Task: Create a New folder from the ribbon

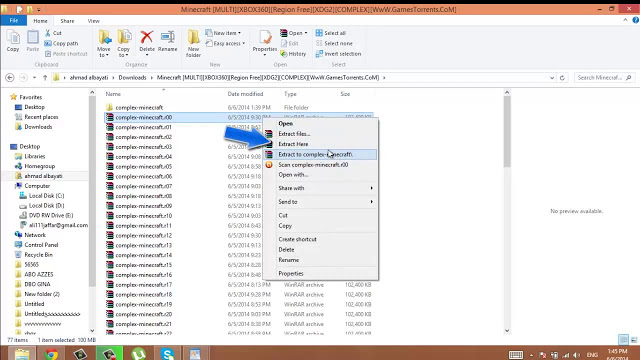Action: tap(193, 44)
